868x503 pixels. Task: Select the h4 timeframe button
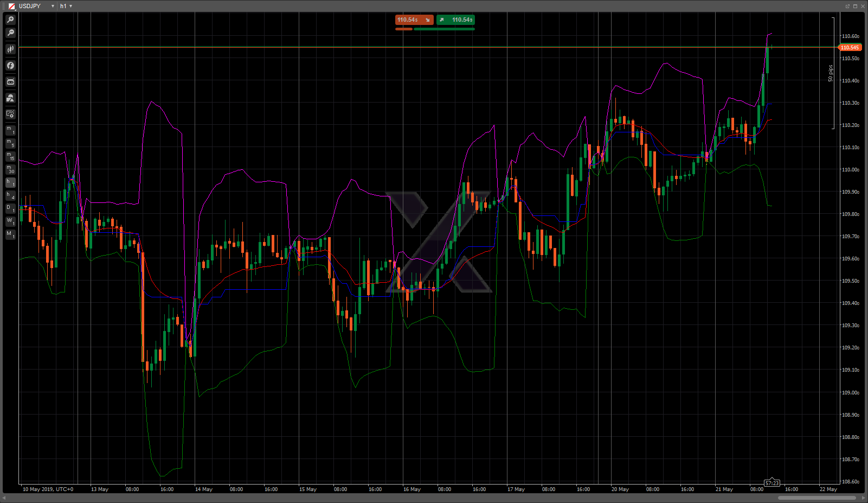point(10,196)
